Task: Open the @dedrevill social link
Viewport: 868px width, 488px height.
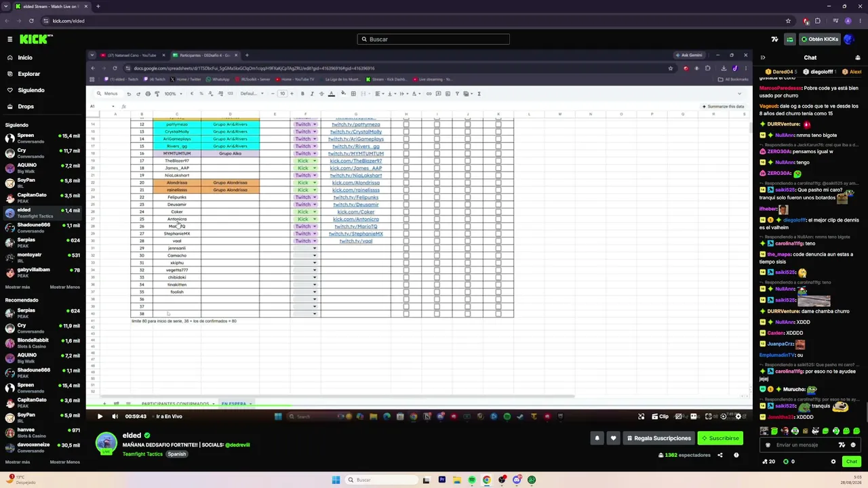Action: pyautogui.click(x=237, y=445)
